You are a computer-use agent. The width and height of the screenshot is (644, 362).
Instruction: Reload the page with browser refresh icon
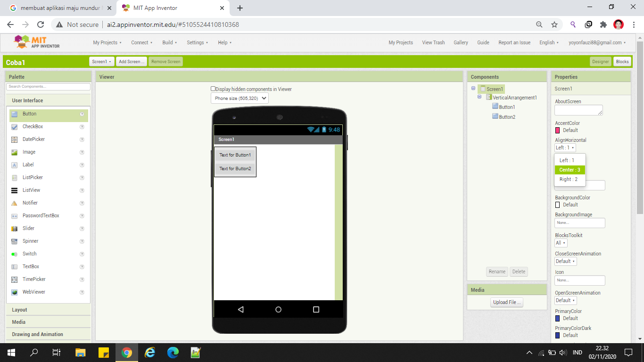[x=41, y=25]
